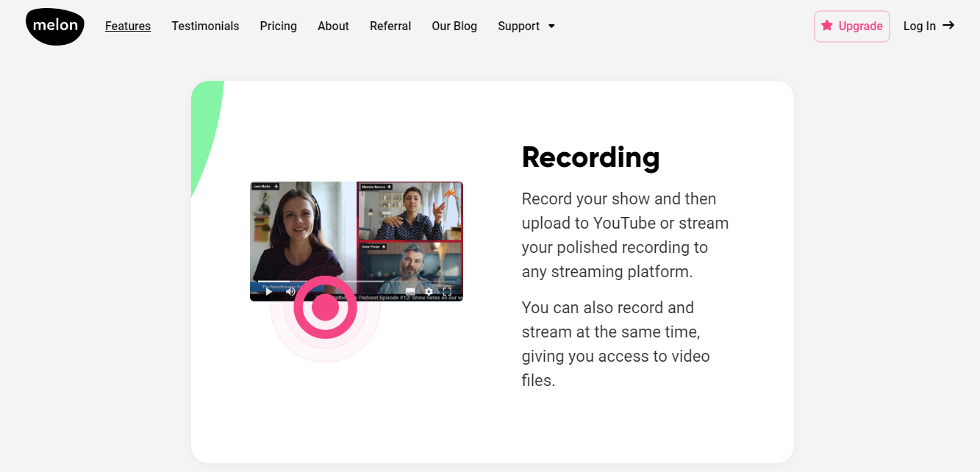Viewport: 980px width, 472px height.
Task: Click Omar Porter's microphone icon
Action: pyautogui.click(x=384, y=247)
